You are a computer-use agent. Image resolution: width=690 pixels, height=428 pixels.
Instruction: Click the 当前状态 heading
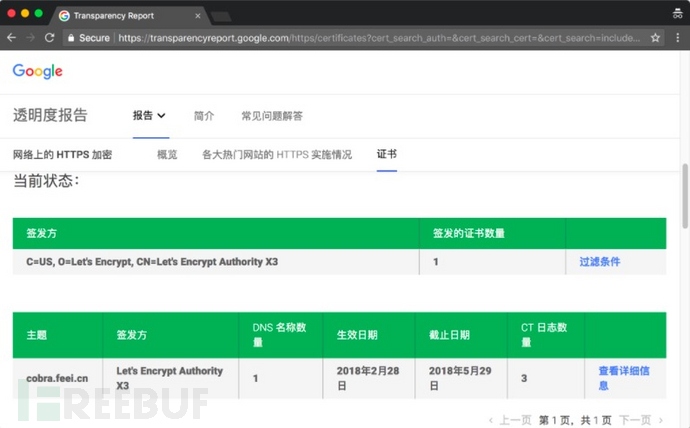pos(46,181)
